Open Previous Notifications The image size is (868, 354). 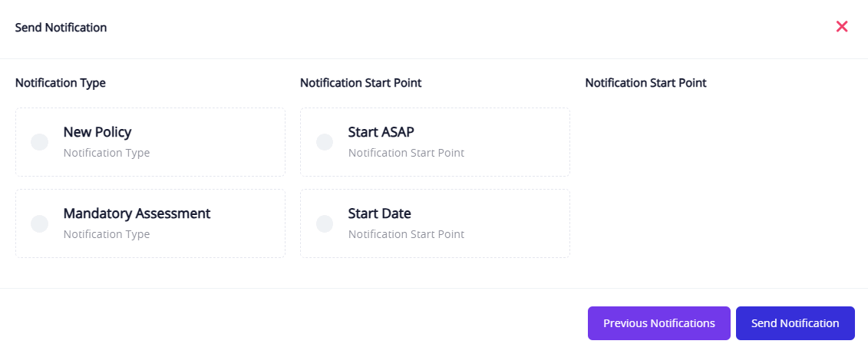tap(659, 323)
